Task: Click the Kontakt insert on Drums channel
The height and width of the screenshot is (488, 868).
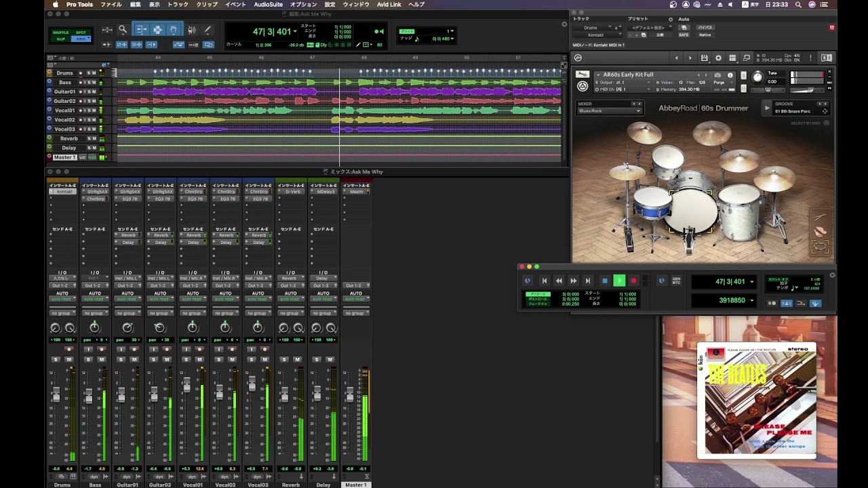Action: click(62, 192)
